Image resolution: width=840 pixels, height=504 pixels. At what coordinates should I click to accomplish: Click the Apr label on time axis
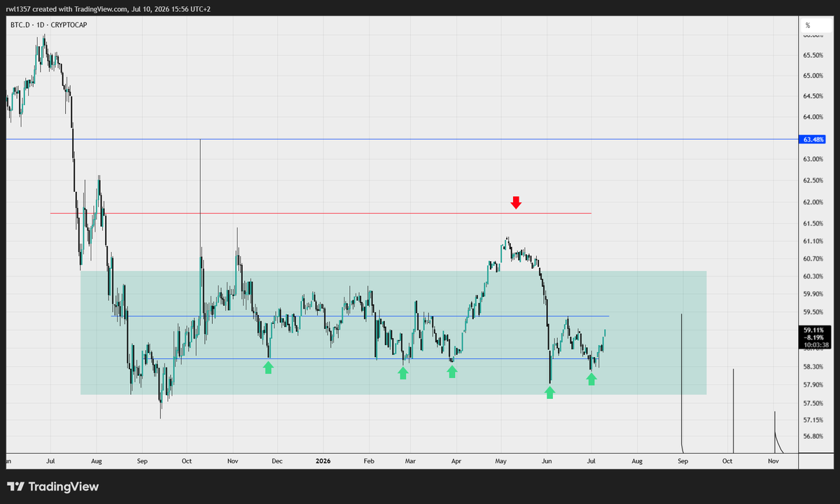tap(456, 461)
